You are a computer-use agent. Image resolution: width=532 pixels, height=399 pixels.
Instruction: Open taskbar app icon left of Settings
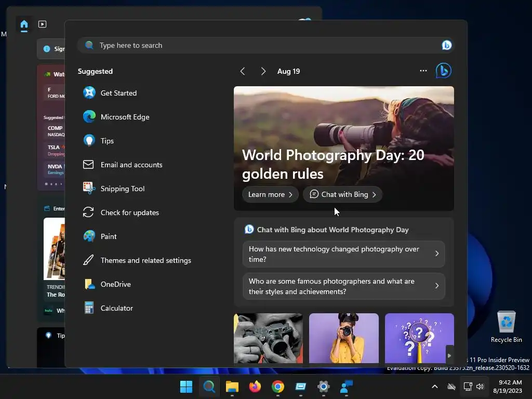pyautogui.click(x=301, y=387)
